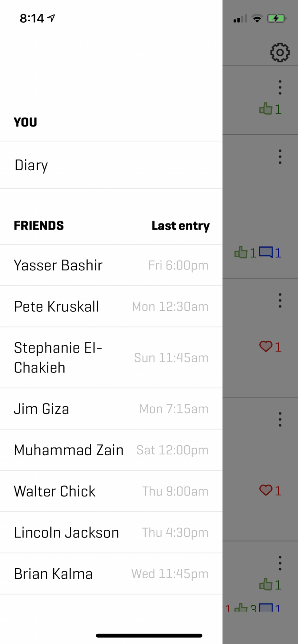Open Pete Kruskall's diary

coord(111,306)
